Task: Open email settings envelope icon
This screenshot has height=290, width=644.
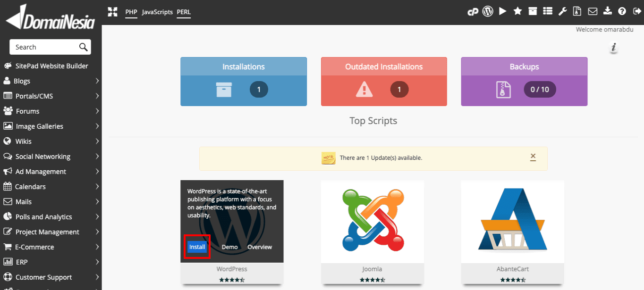Action: click(592, 11)
